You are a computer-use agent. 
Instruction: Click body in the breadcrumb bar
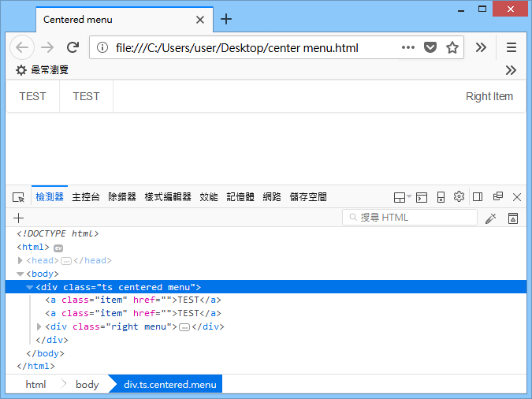87,384
